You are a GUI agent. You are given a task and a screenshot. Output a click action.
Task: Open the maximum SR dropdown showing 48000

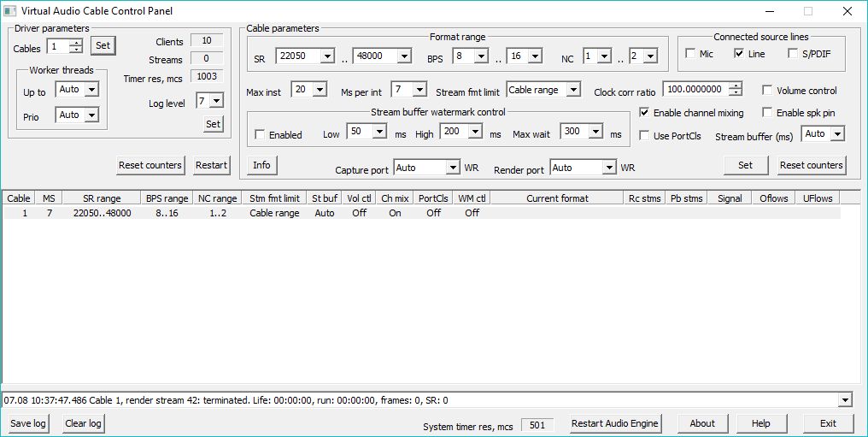click(404, 56)
